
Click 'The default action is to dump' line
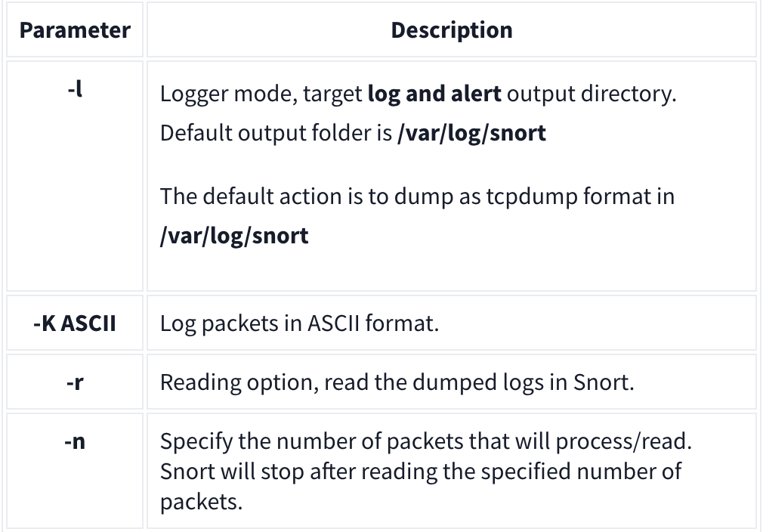tap(417, 196)
